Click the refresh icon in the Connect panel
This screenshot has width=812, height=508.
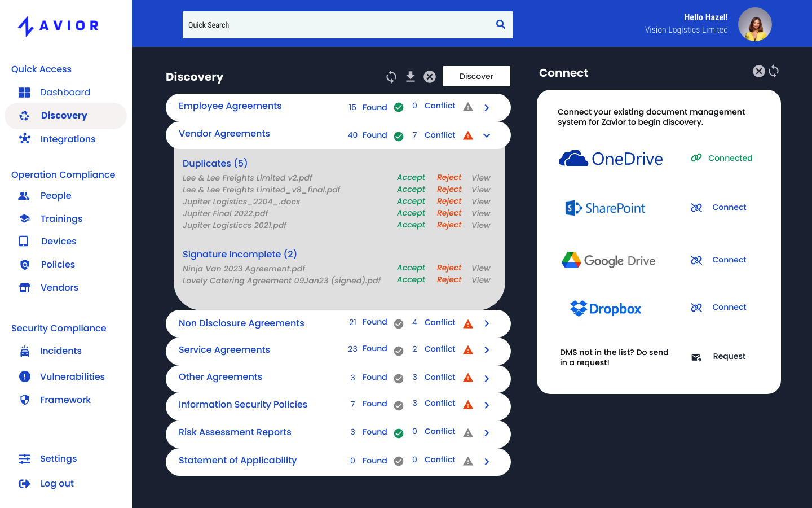[x=774, y=71]
